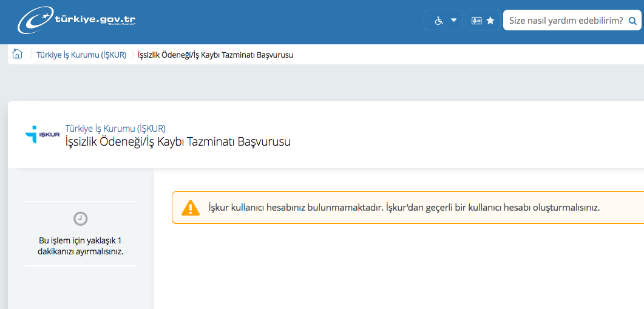644x309 pixels.
Task: Click the warning message about missing İşkur account
Action: 404,208
